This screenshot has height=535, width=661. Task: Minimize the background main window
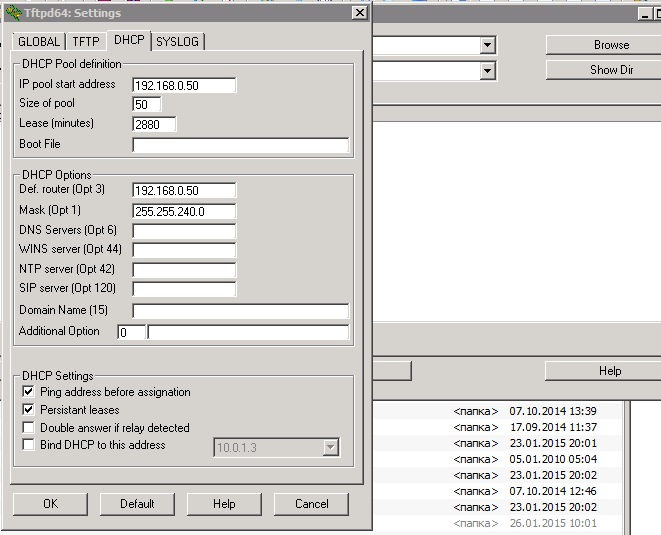645,14
